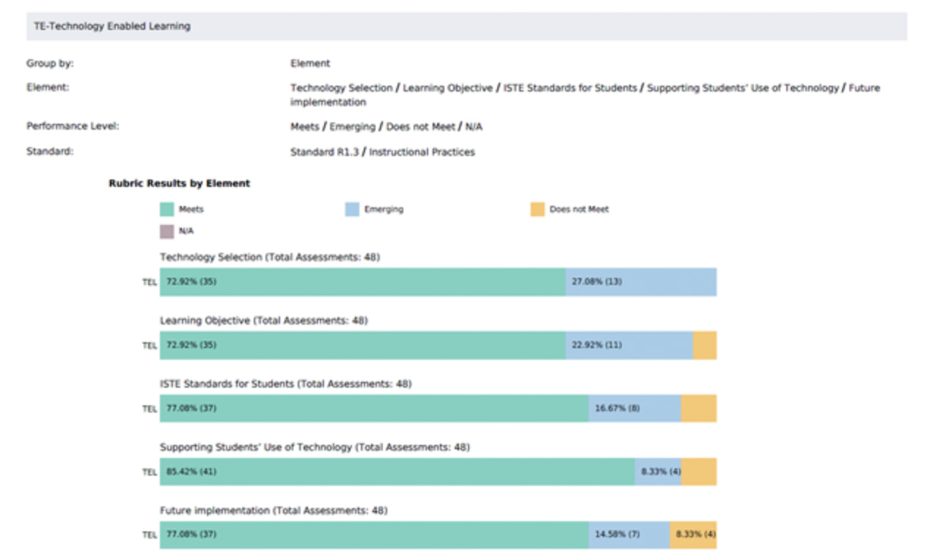This screenshot has width=927, height=560.
Task: Click the blue Emerging legend swatch
Action: tap(353, 210)
